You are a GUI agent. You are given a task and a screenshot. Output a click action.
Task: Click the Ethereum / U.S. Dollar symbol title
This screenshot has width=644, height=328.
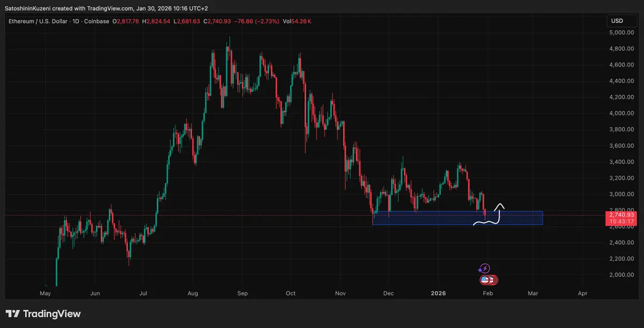click(37, 21)
